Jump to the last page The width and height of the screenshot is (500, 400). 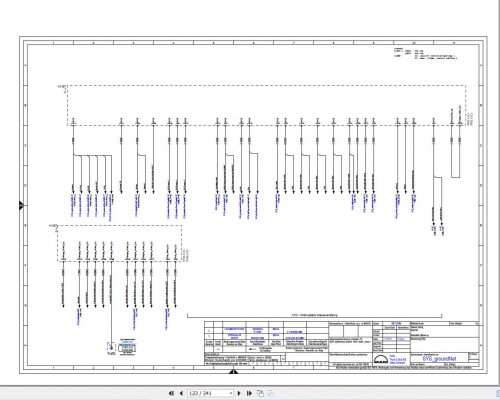click(x=249, y=393)
